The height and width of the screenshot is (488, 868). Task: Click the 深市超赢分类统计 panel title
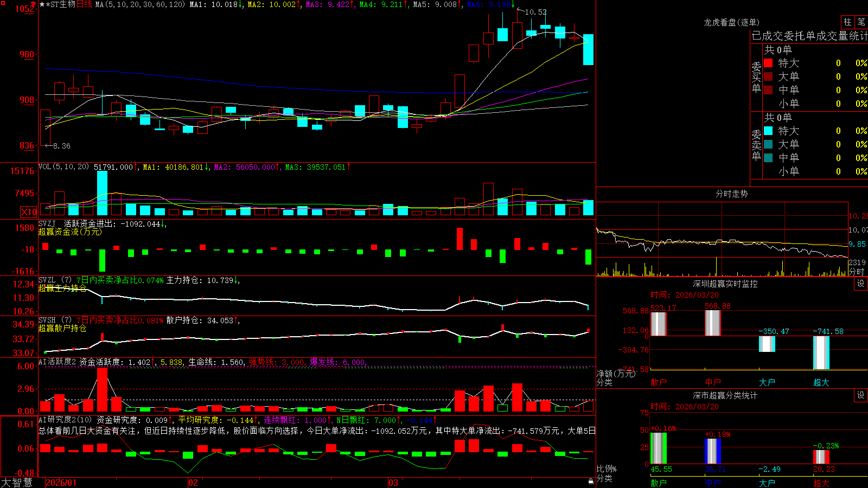coord(725,395)
